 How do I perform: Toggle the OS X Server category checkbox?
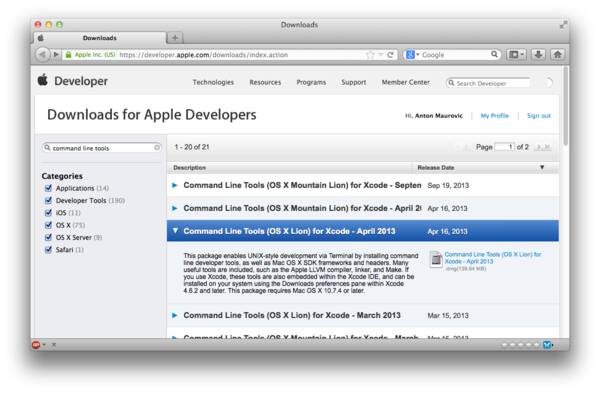click(48, 237)
